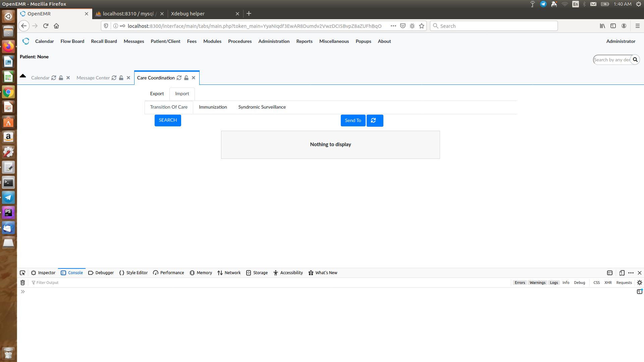This screenshot has height=362, width=644.
Task: Toggle the Errors filter in the console
Action: pos(520,283)
